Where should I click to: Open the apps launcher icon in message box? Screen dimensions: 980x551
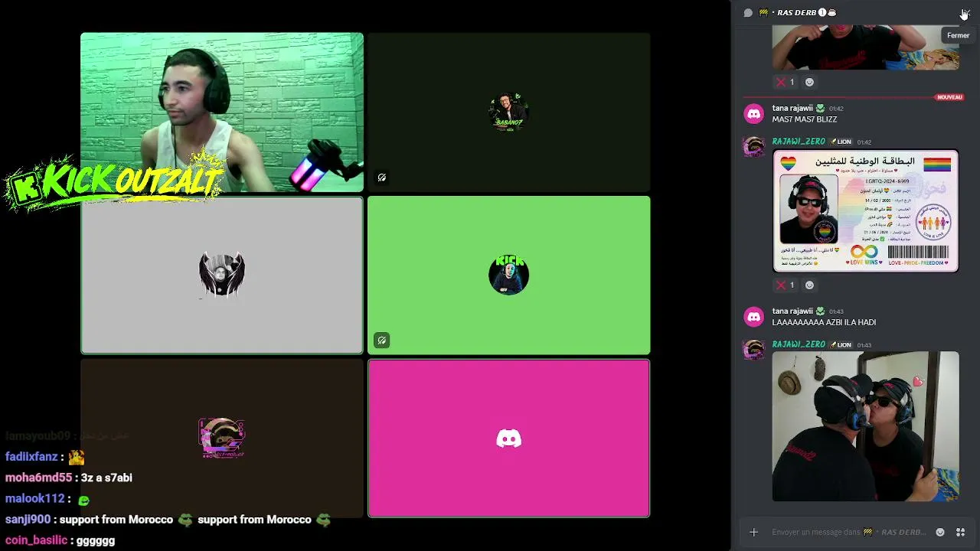click(x=960, y=532)
